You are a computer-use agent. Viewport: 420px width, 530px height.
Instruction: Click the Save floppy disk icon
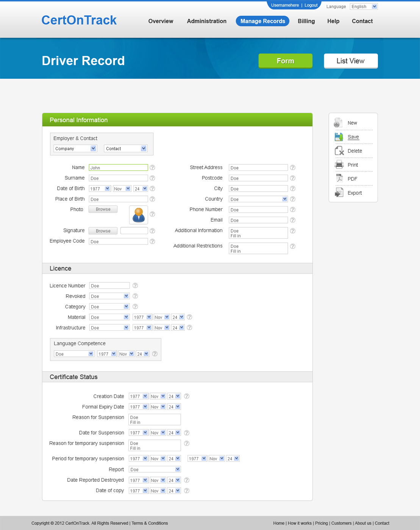[339, 137]
